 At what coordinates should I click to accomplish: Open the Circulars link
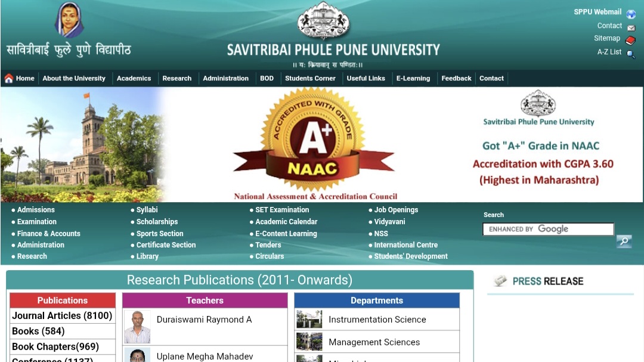[x=270, y=256]
